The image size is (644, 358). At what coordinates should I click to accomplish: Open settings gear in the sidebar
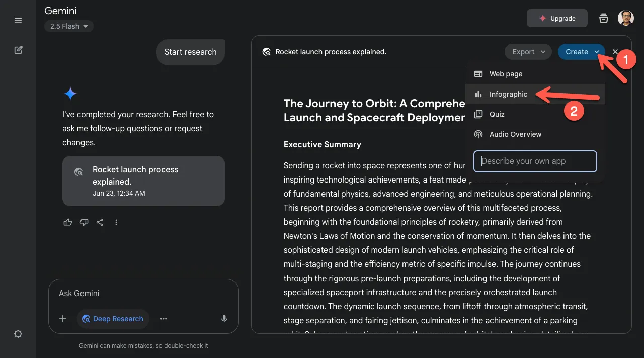(18, 334)
